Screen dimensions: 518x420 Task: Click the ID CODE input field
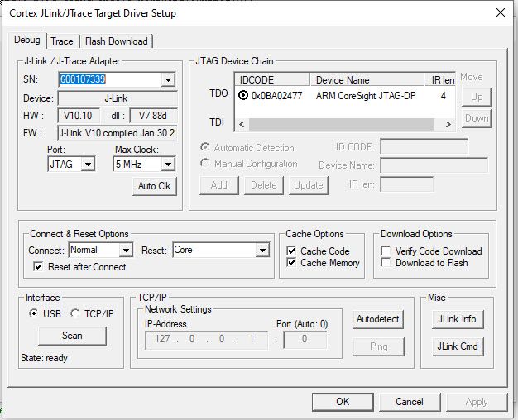424,146
